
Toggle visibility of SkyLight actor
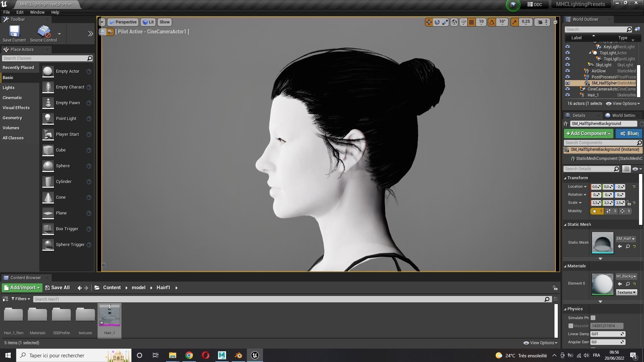[x=568, y=65]
